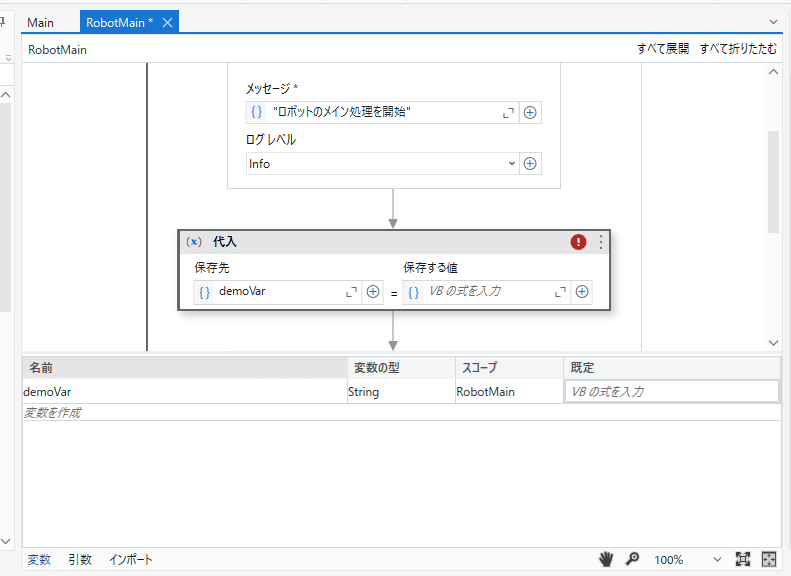Click braces icon in 保存する値 field

[x=413, y=292]
